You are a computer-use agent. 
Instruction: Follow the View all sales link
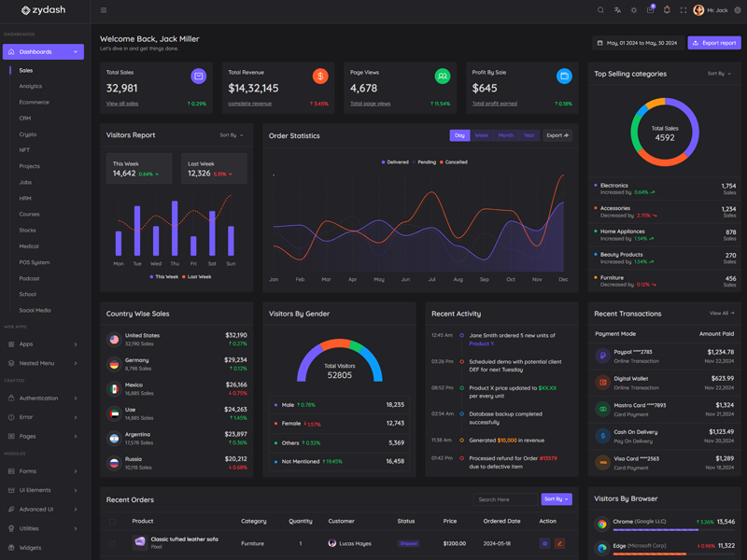pyautogui.click(x=122, y=104)
